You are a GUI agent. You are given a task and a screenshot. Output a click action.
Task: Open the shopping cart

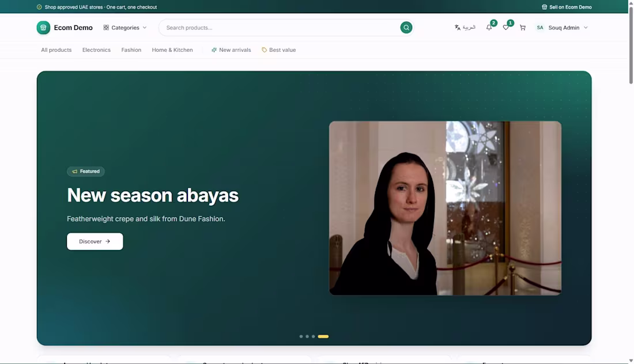pyautogui.click(x=523, y=28)
